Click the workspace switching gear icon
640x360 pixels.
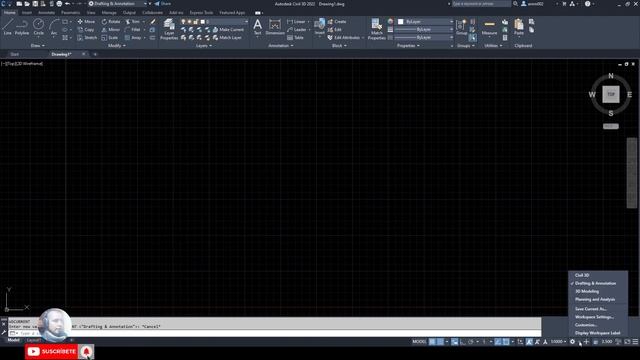[572, 342]
